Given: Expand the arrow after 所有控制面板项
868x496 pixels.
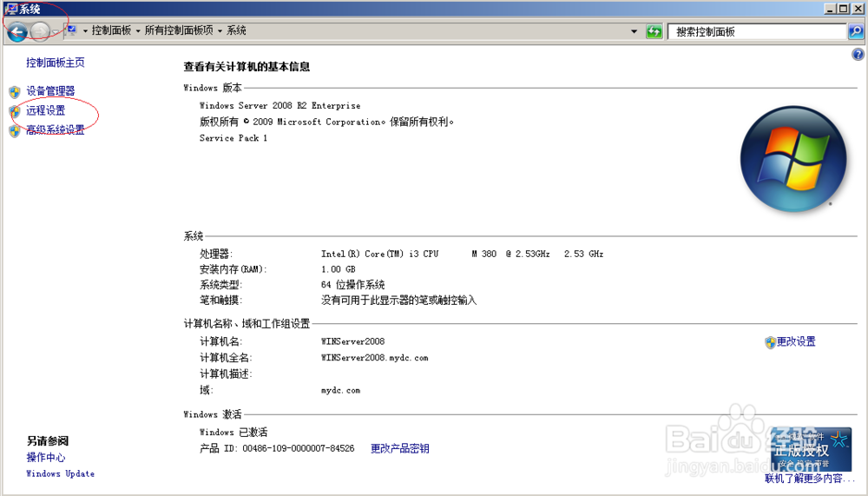Looking at the screenshot, I should pos(220,31).
